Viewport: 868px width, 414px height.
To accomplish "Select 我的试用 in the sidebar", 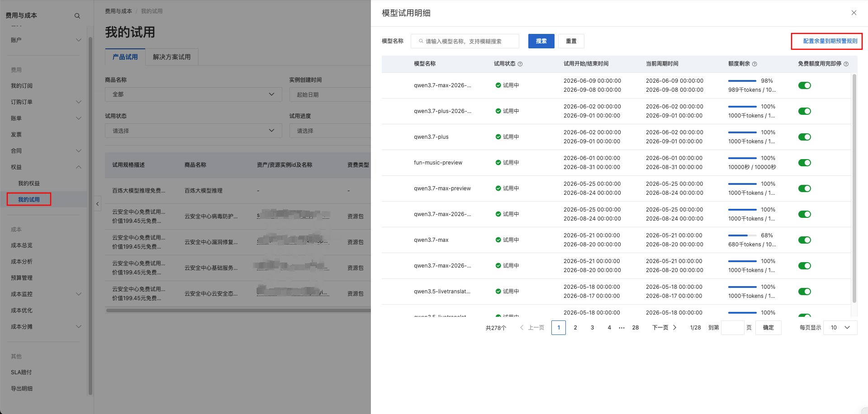I will point(29,199).
